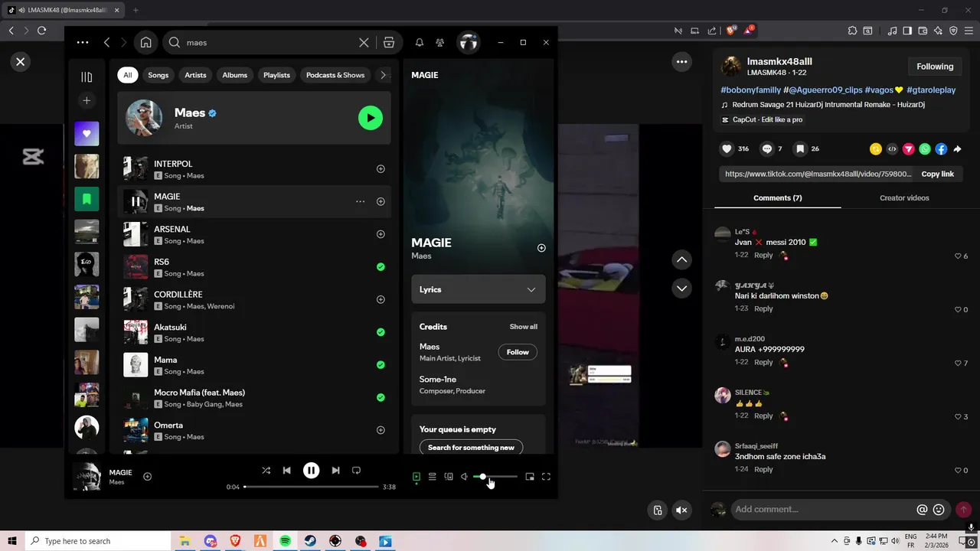The image size is (980, 551).
Task: Show all credits
Action: [x=524, y=327]
